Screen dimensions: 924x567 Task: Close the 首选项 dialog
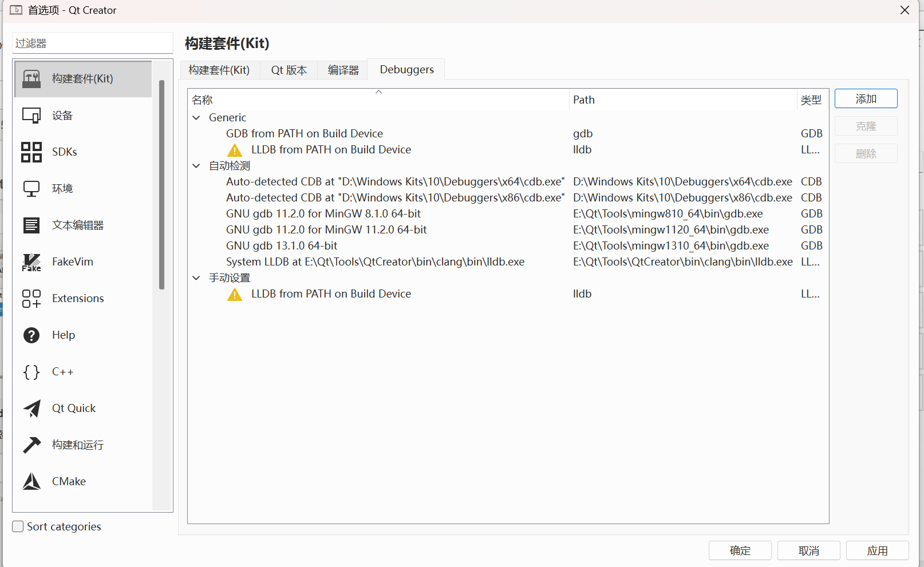pos(905,10)
